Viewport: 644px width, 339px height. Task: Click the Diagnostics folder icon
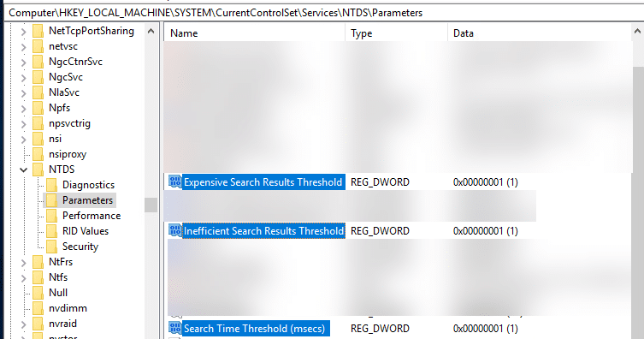(x=52, y=185)
